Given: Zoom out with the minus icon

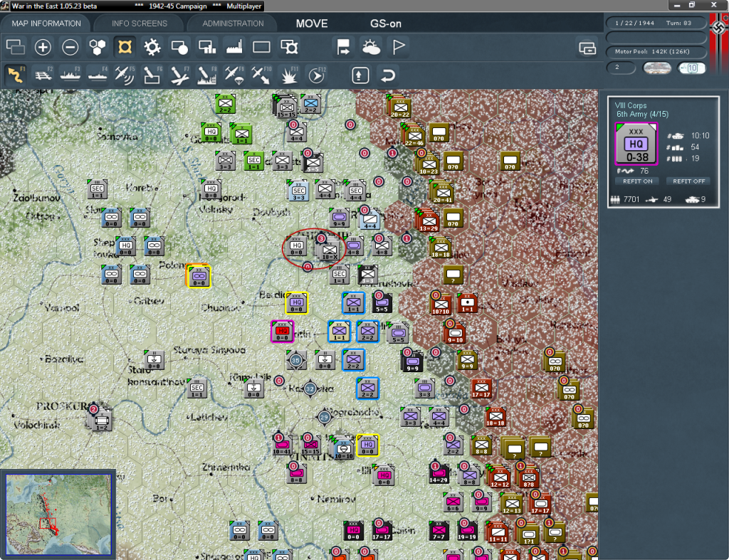Looking at the screenshot, I should (x=70, y=47).
